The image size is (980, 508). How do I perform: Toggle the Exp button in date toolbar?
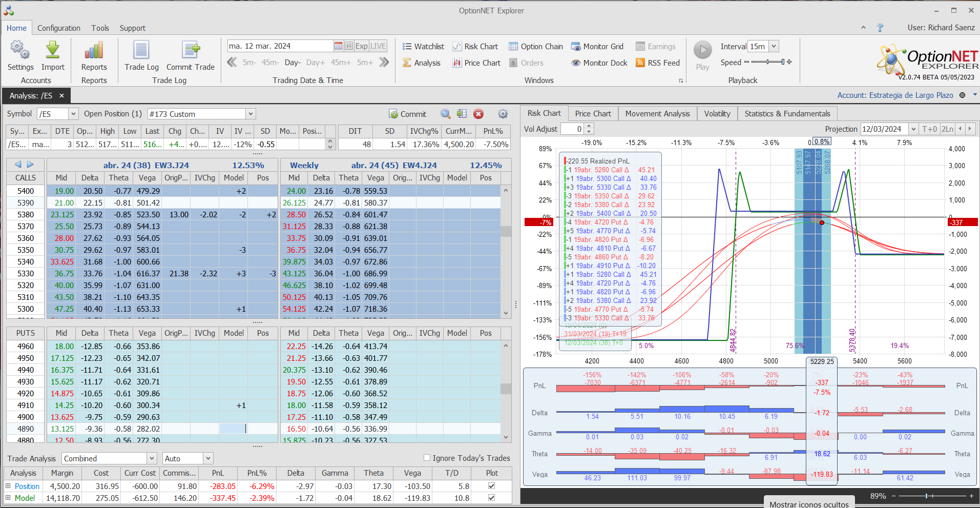pos(362,46)
